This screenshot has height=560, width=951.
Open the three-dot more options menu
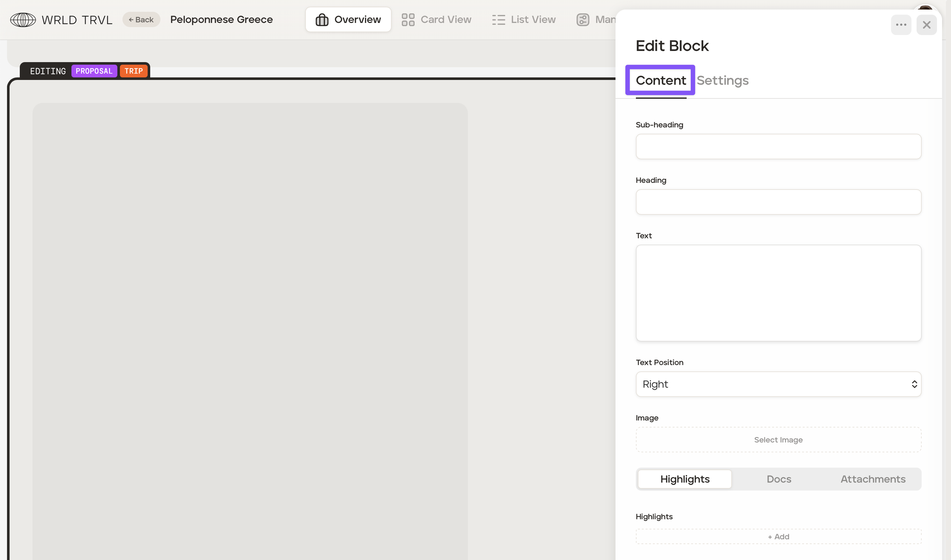point(901,25)
